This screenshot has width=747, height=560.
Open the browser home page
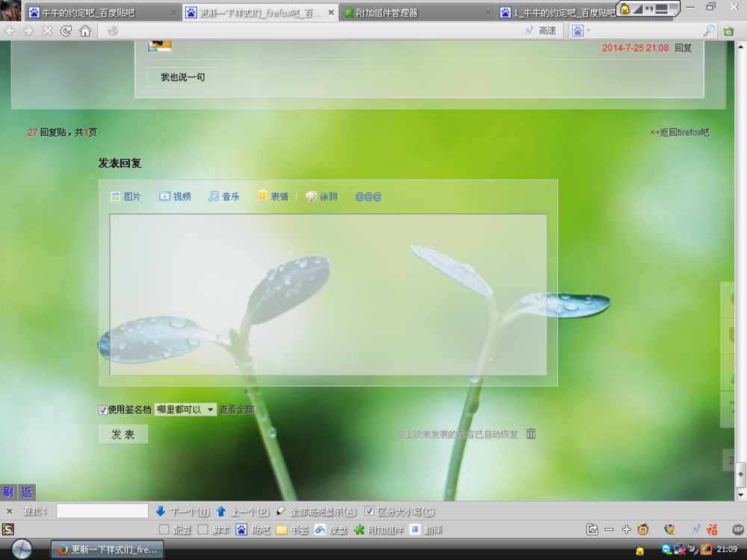coord(85,31)
